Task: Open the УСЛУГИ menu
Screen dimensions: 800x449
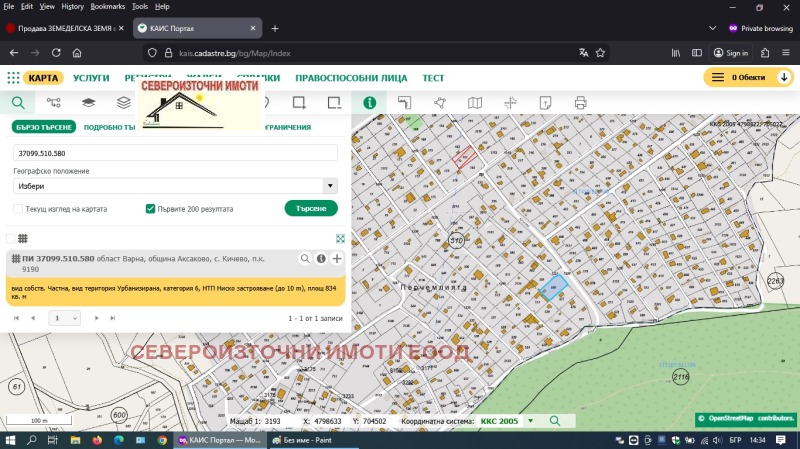Action: tap(91, 77)
